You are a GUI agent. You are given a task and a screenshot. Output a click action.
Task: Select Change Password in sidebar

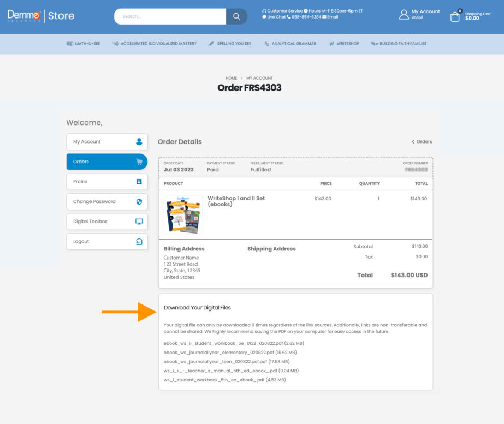click(107, 201)
